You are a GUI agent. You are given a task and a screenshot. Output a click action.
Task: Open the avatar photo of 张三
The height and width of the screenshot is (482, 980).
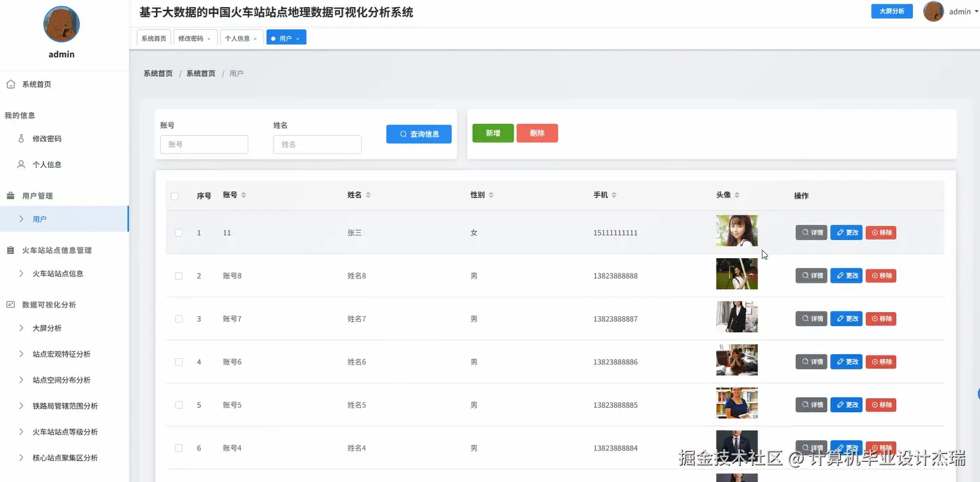click(x=737, y=231)
